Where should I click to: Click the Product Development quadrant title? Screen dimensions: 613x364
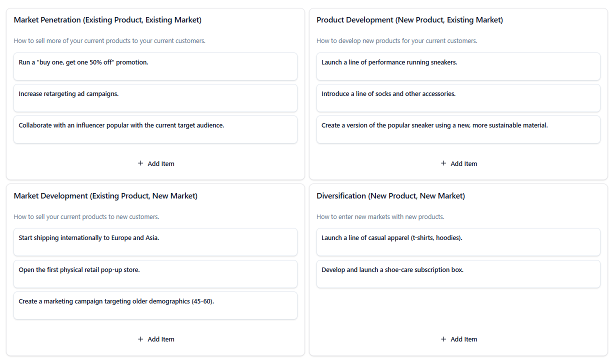click(x=409, y=20)
